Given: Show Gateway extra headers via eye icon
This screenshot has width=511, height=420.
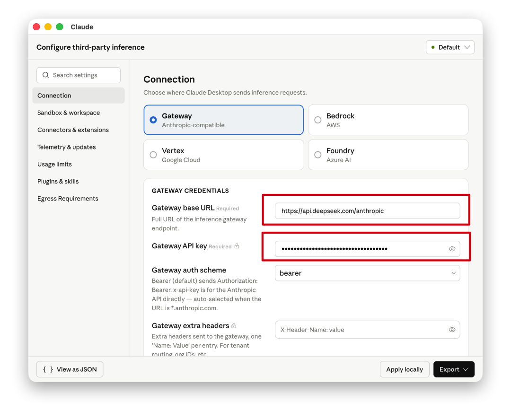Looking at the screenshot, I should click(x=452, y=330).
